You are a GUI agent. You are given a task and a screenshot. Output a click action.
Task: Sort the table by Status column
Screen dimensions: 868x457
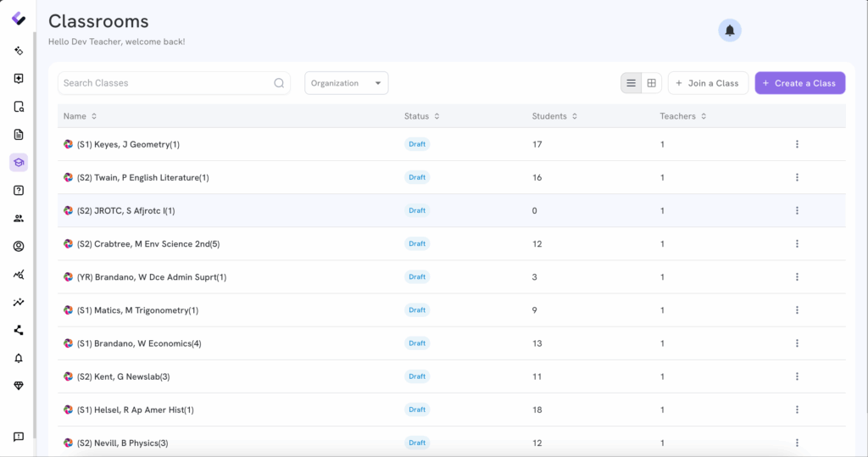(421, 116)
